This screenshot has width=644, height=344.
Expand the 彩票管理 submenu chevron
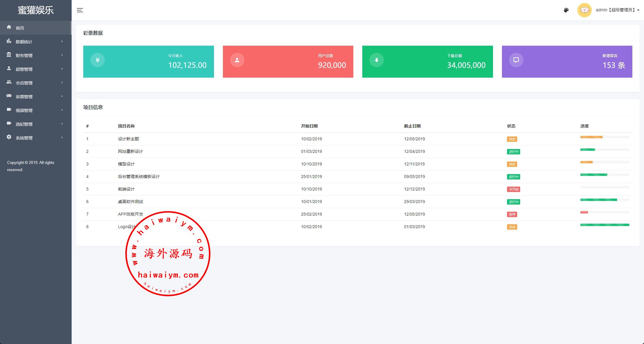62,96
